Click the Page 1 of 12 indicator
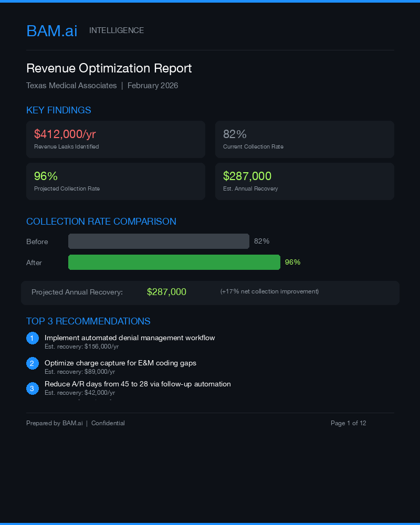 click(349, 423)
